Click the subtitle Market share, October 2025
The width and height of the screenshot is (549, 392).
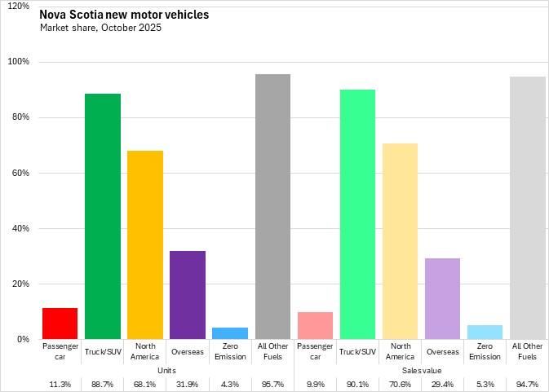100,28
